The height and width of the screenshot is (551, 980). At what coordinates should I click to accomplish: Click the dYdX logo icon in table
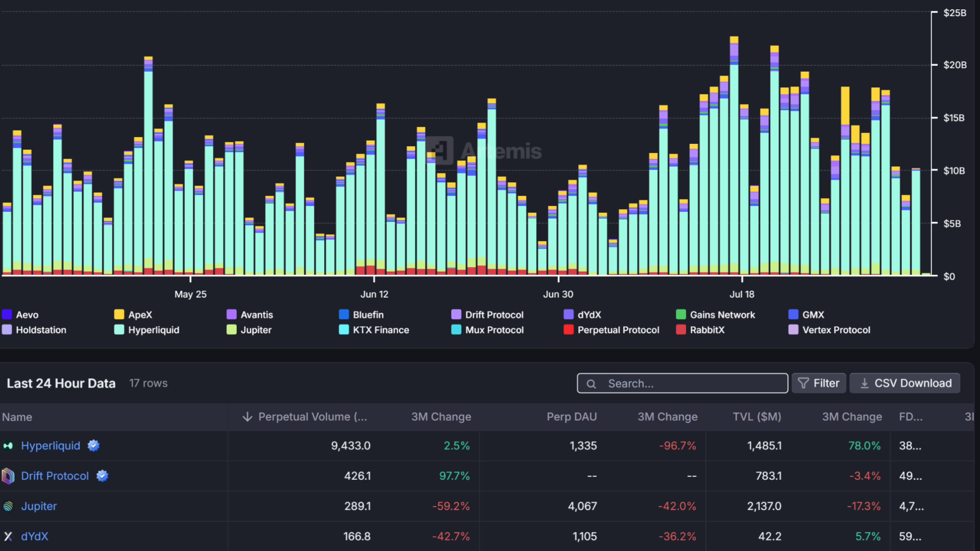[8, 536]
